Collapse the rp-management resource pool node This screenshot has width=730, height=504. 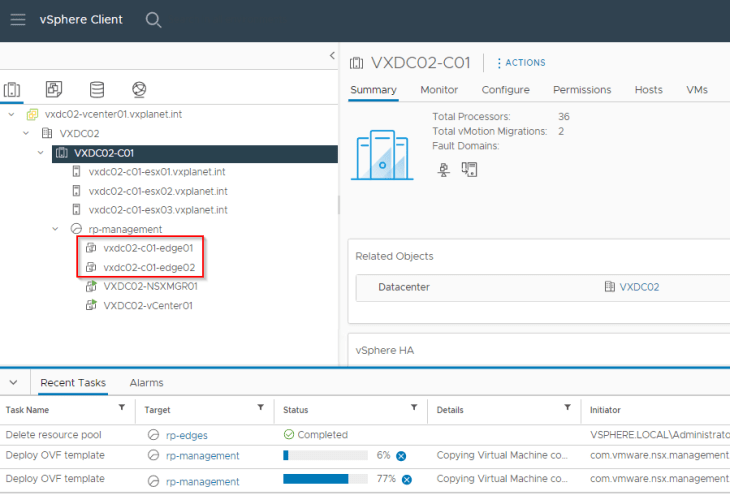[55, 229]
